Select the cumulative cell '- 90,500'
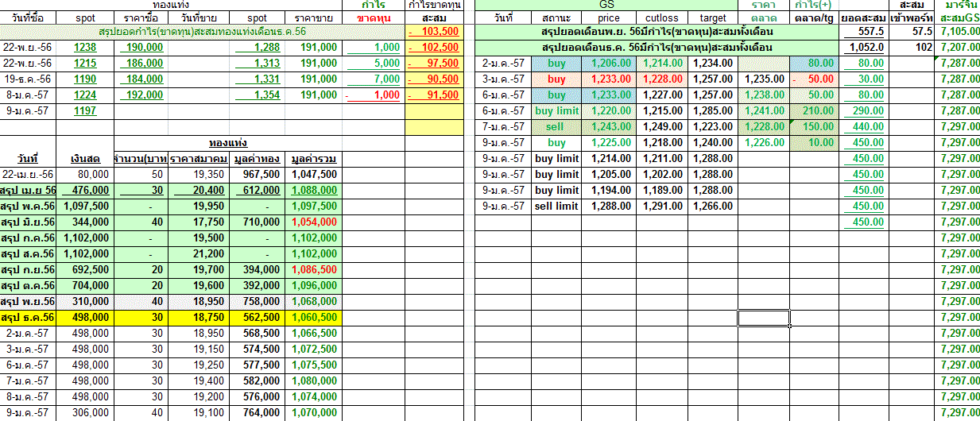This screenshot has height=421, width=980. [433, 79]
